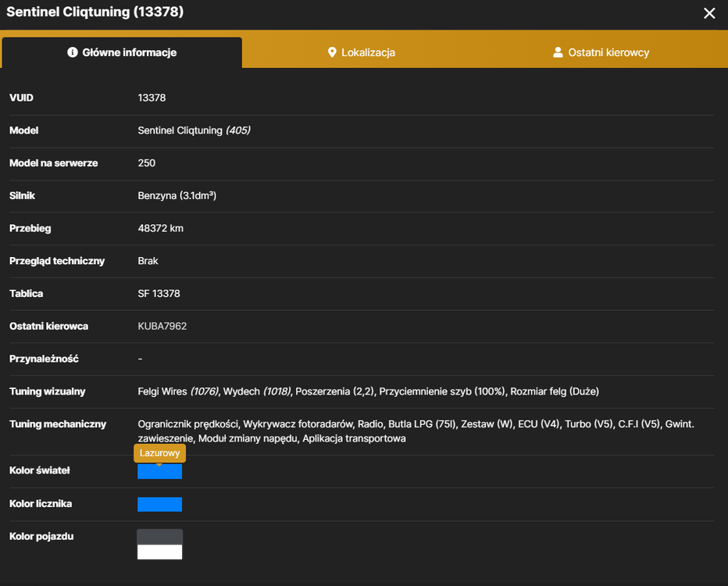Click the white Kolor pojazdu swatch

coord(159,552)
